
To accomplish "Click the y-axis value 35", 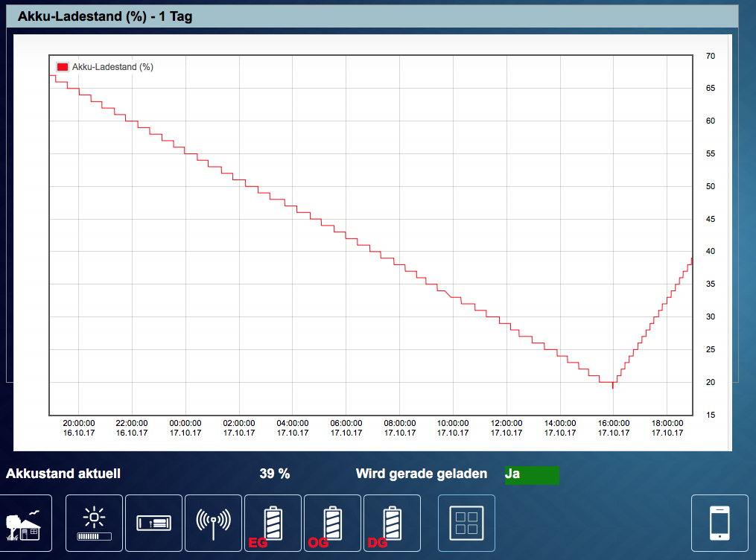I will pos(711,284).
